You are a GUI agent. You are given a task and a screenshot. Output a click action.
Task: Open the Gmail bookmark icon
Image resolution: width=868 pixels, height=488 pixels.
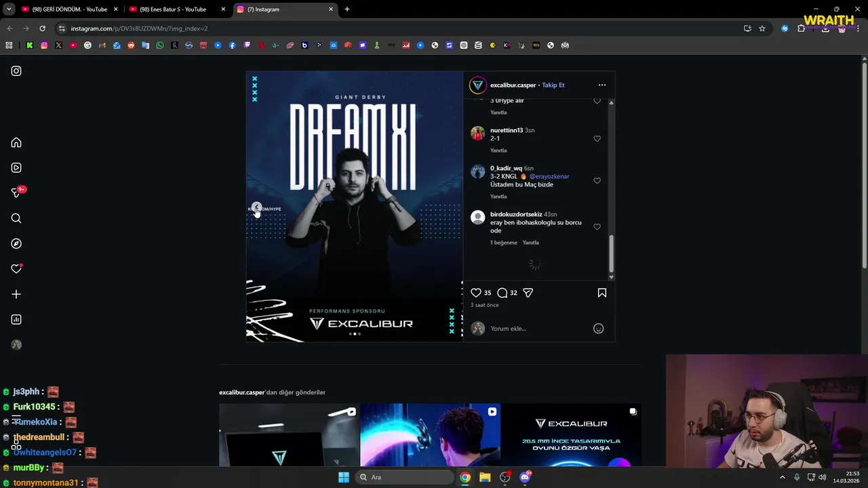click(102, 45)
